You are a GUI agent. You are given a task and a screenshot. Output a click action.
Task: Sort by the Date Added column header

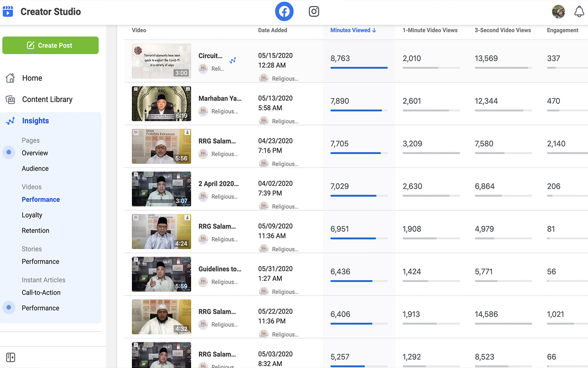(x=272, y=30)
